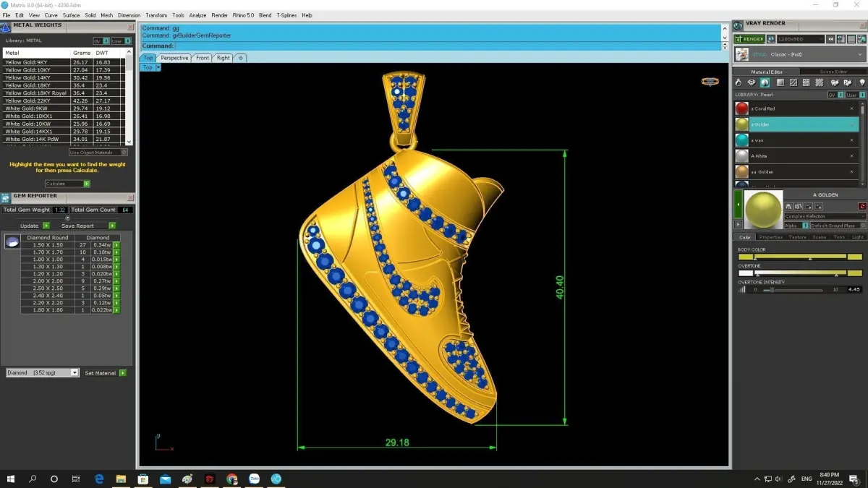This screenshot has width=868, height=488.
Task: Click green arrow for 2.00 X 2.00 row
Action: (116, 281)
